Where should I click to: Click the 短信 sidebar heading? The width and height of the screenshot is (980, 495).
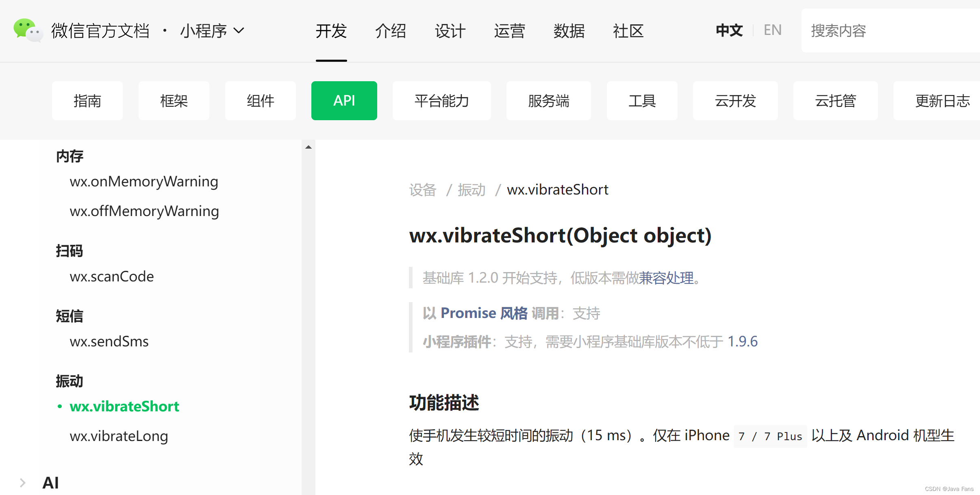point(70,316)
